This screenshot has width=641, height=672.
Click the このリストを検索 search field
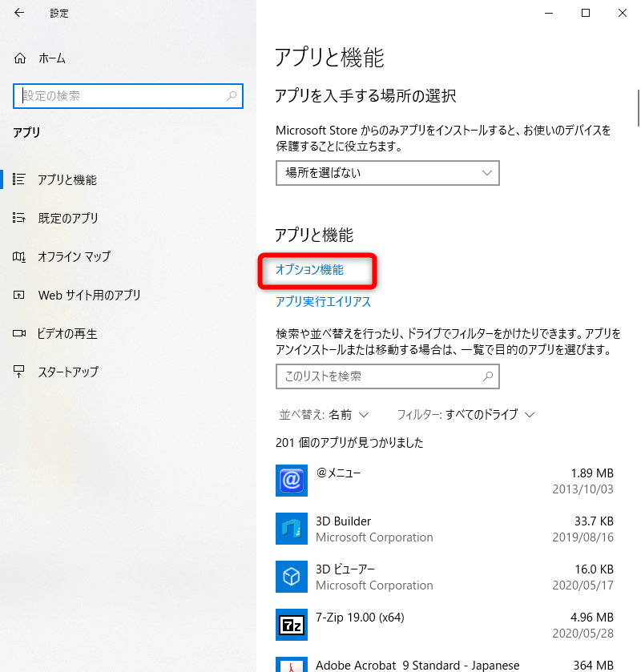(377, 376)
